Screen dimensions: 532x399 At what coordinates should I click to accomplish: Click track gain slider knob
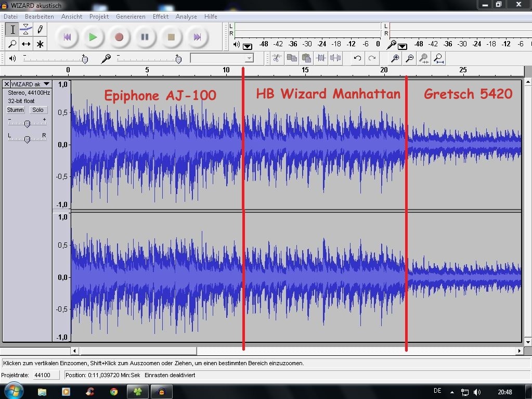pos(27,124)
